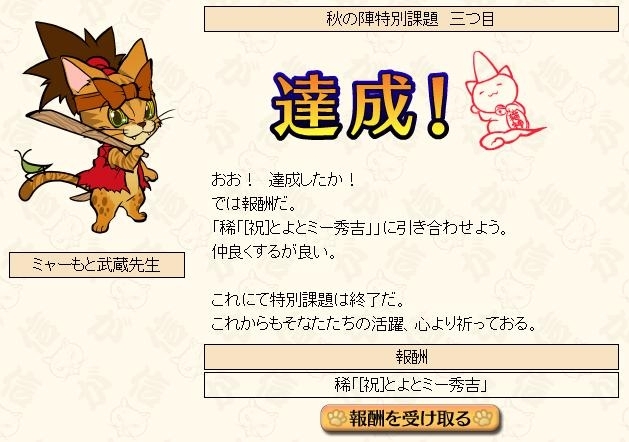Click the これにて特別課題は終了だ。 line
The width and height of the screenshot is (629, 442).
(x=307, y=300)
